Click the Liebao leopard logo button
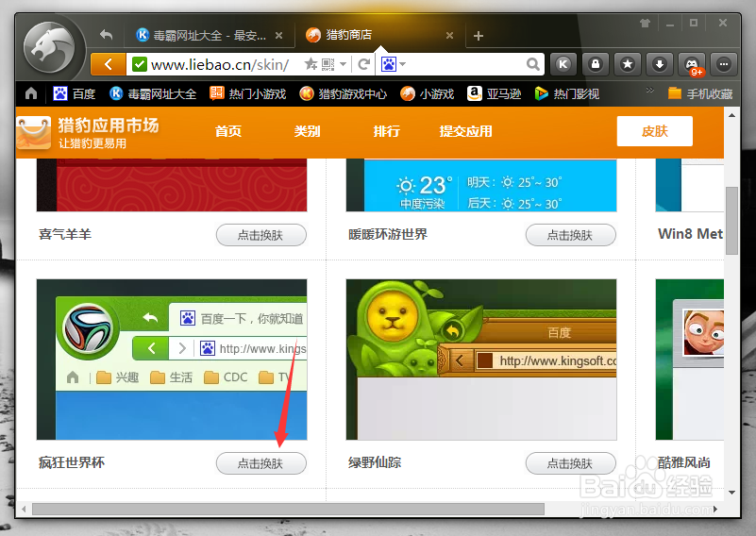 [x=49, y=47]
